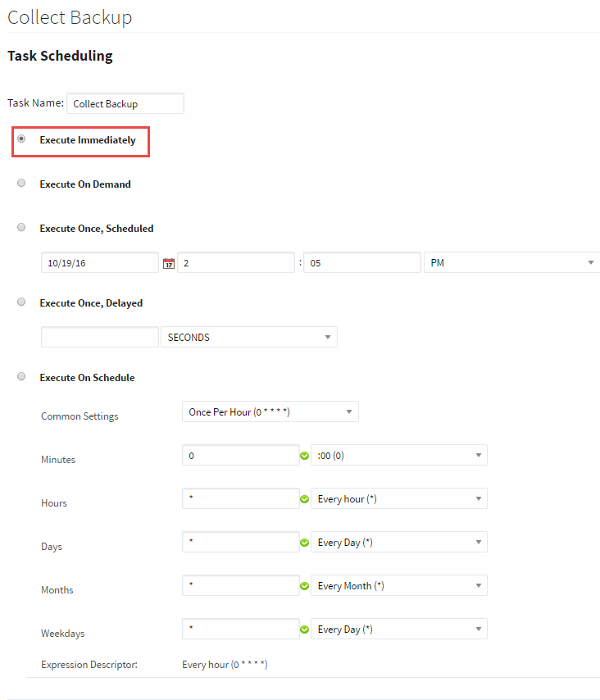Select the Execute On Demand option
This screenshot has height=700, width=600.
(x=20, y=182)
